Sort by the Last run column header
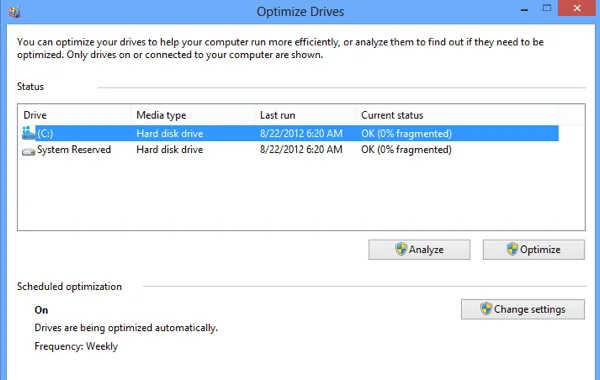This screenshot has width=600, height=380. [x=305, y=115]
